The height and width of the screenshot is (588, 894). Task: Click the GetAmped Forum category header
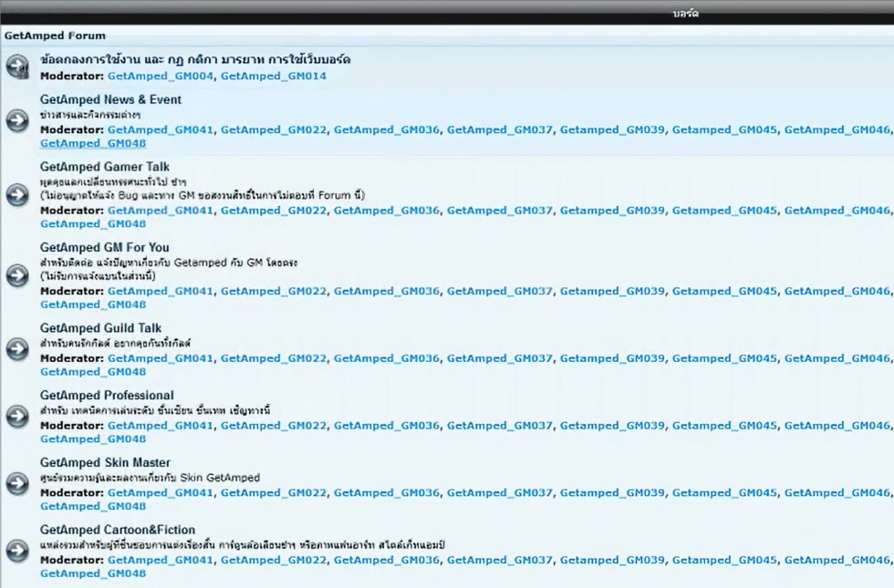[55, 36]
